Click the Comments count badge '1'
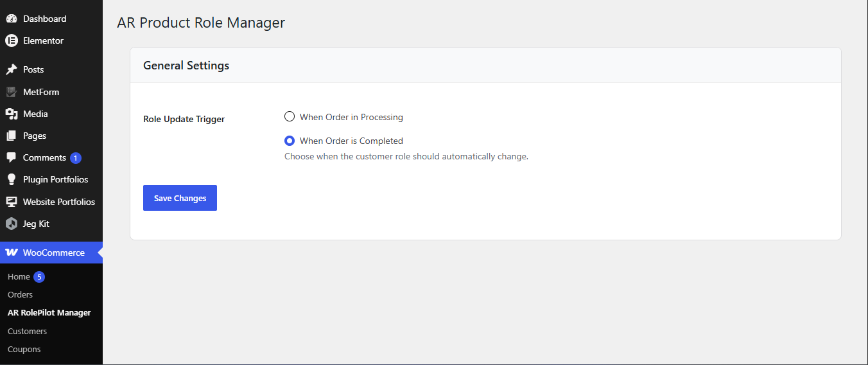This screenshot has width=868, height=365. point(76,158)
